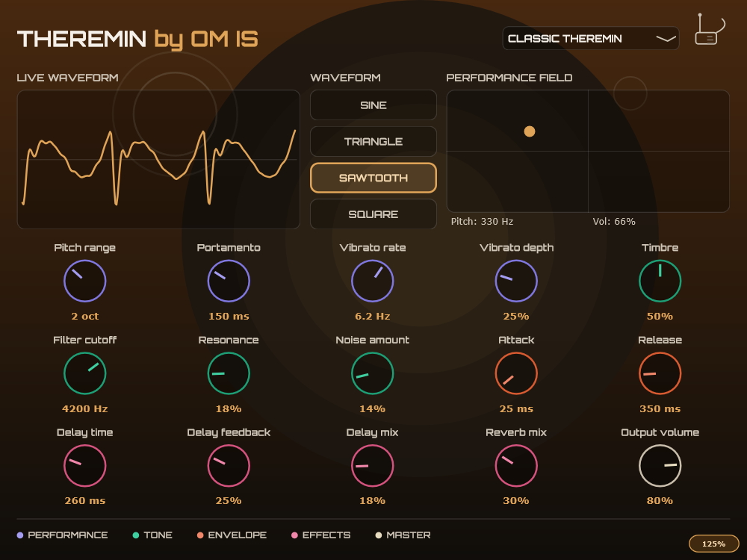The width and height of the screenshot is (747, 560).
Task: Click the '2 oct' pitch range value
Action: click(x=85, y=316)
